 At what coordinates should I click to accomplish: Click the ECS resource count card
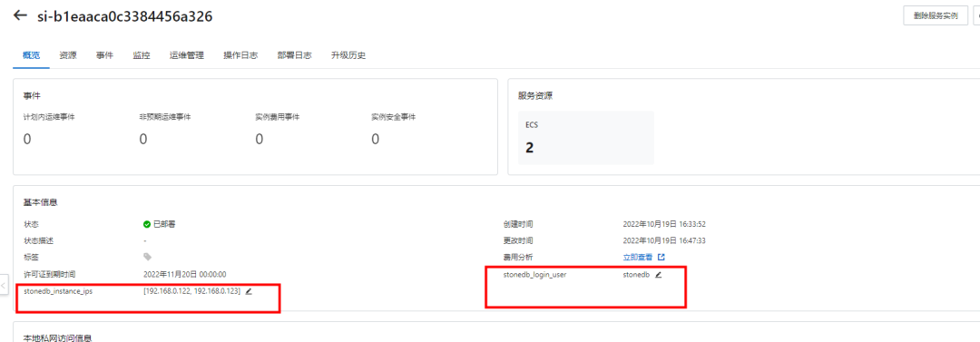(585, 138)
